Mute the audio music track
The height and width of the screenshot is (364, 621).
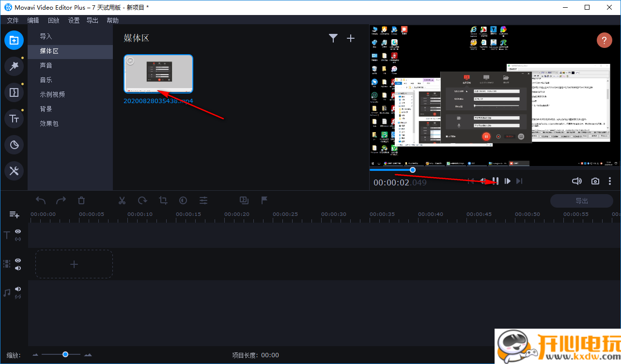point(18,289)
